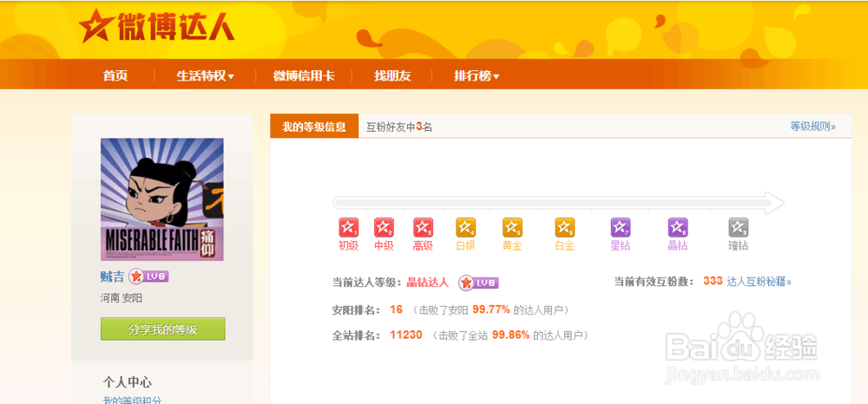
Task: Switch to the 互粉好友中3名 tab
Action: pos(399,127)
